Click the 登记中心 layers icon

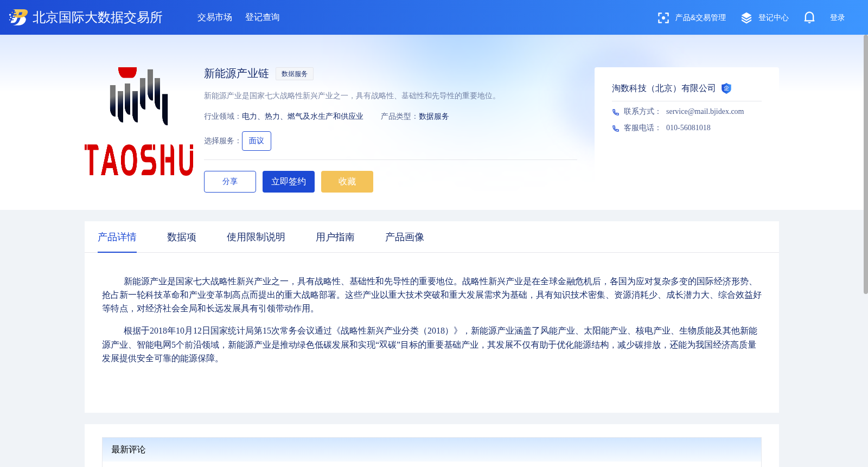click(746, 18)
